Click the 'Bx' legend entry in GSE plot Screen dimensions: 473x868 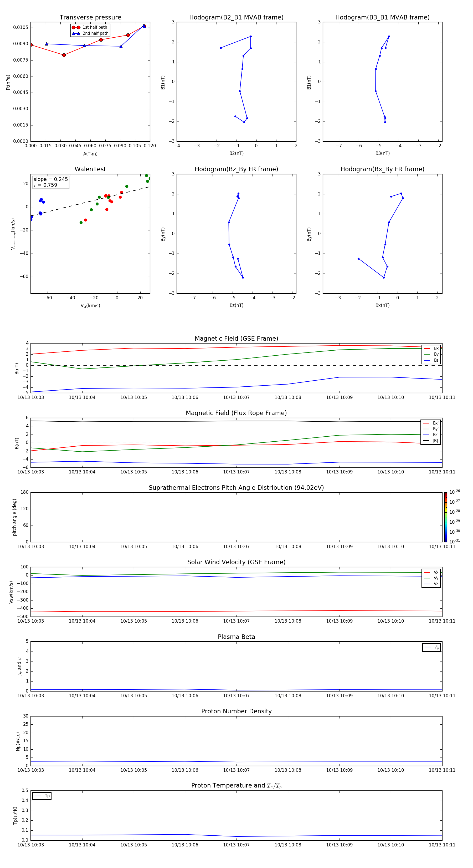pyautogui.click(x=431, y=349)
